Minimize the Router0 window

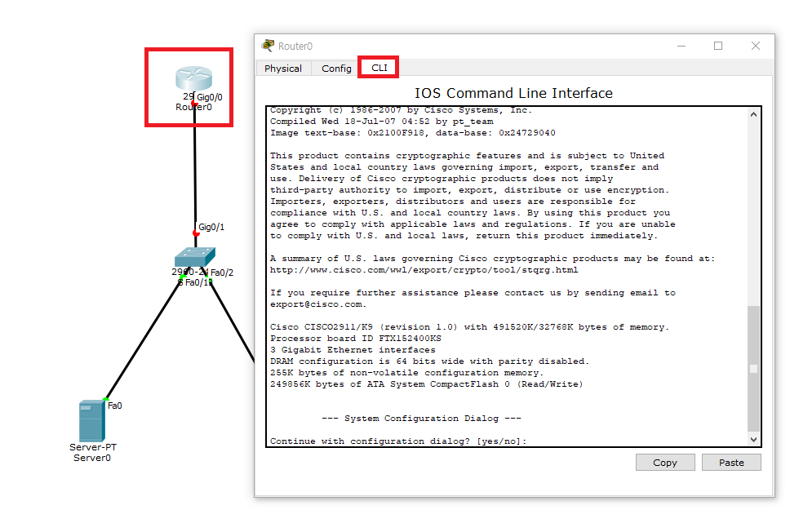[681, 46]
